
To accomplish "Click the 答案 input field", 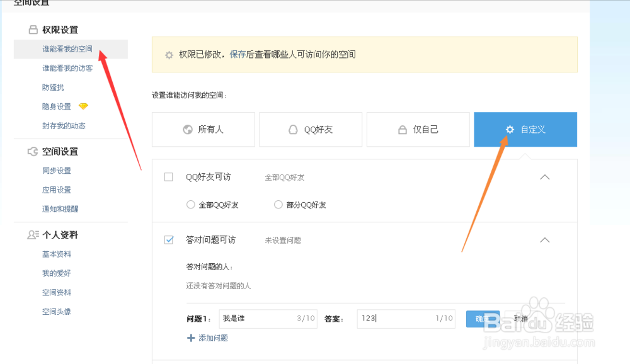I will (396, 319).
